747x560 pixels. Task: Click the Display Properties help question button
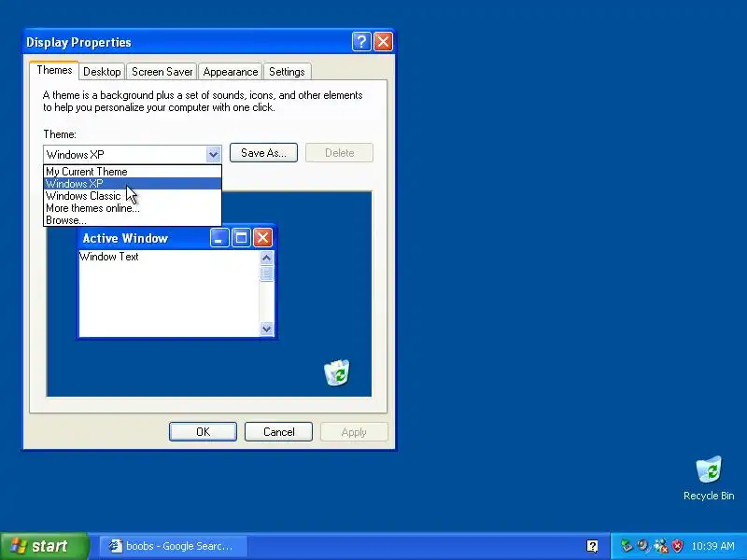361,42
